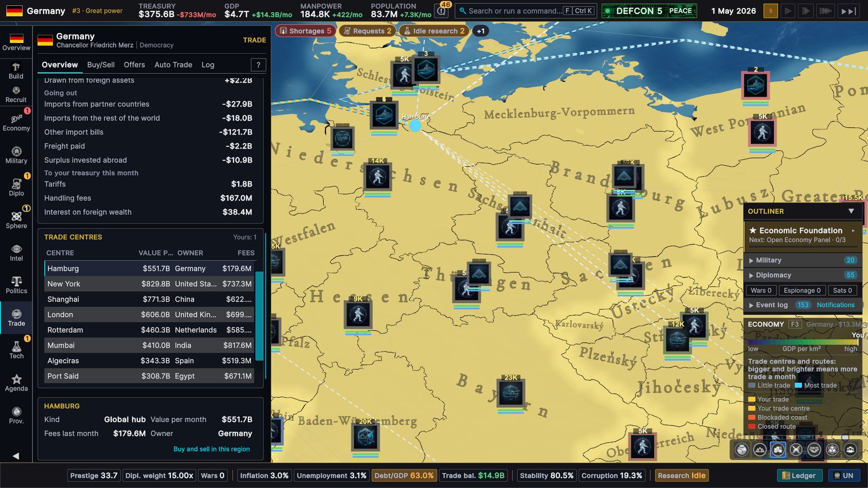The width and height of the screenshot is (868, 488).
Task: Set game speed to double fast
Action: coord(806,11)
